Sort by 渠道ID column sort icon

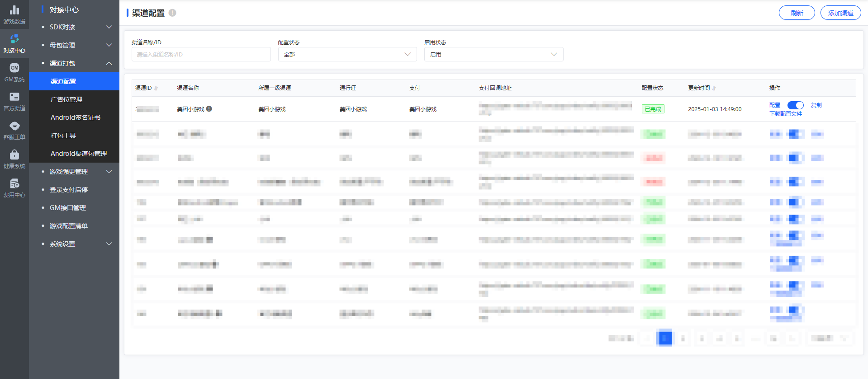(x=156, y=88)
